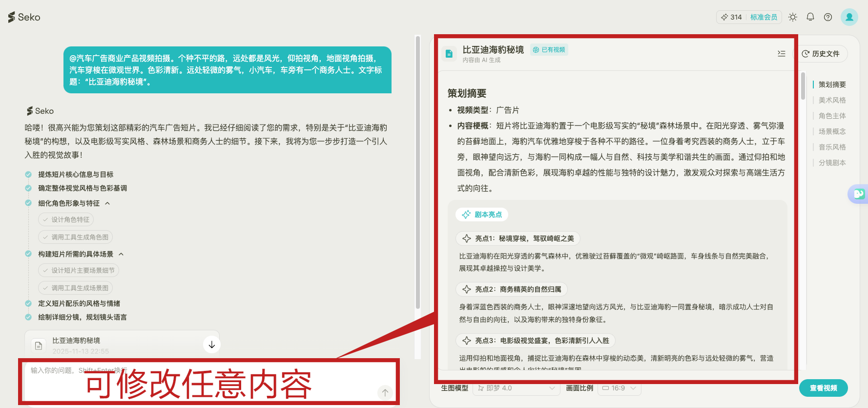
Task: Open the 历史文件 history files button
Action: tap(821, 54)
